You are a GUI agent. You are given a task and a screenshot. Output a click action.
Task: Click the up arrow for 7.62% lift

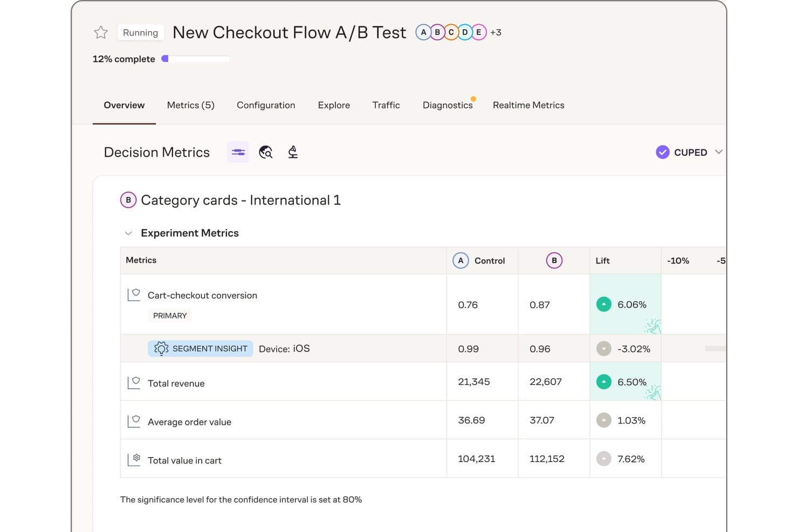tap(604, 459)
